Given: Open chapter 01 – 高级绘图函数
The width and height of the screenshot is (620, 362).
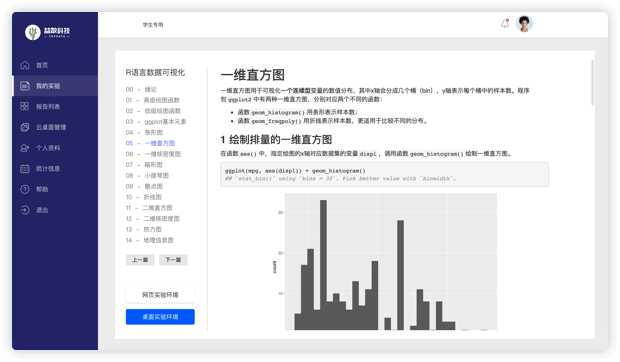Looking at the screenshot, I should point(153,100).
